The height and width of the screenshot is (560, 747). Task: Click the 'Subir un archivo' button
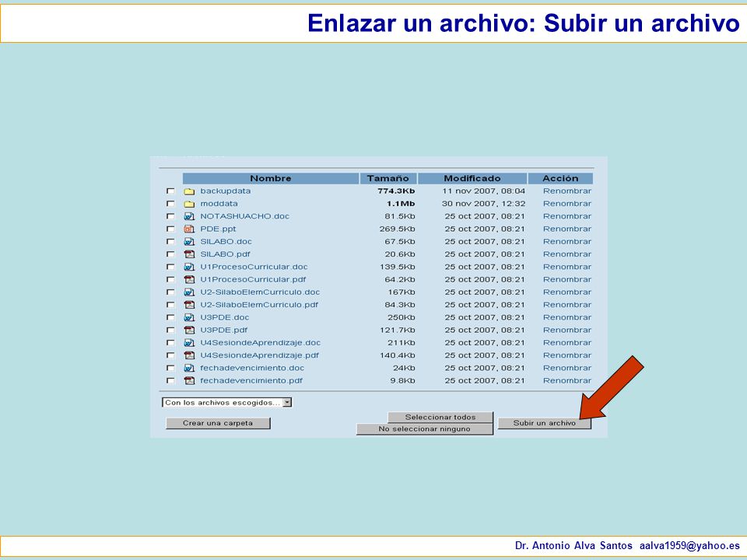tap(545, 423)
